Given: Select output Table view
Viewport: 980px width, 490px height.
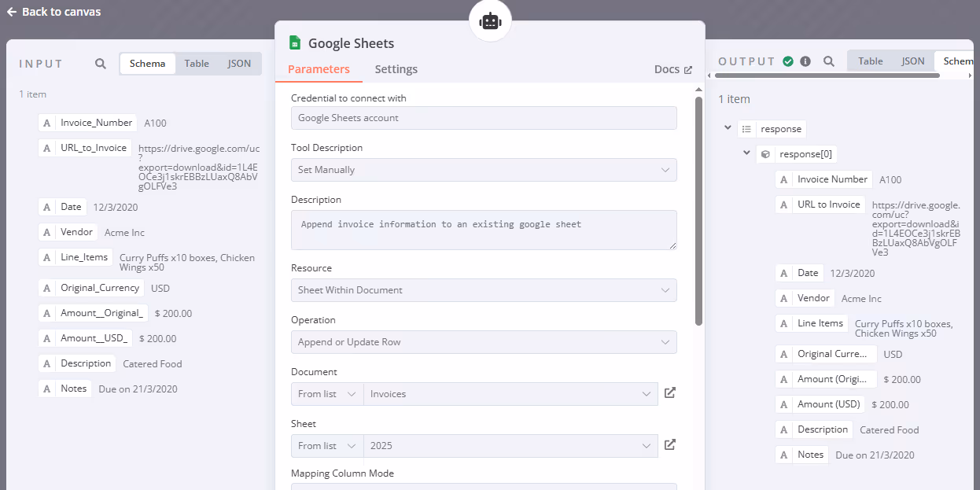Looking at the screenshot, I should (x=870, y=61).
